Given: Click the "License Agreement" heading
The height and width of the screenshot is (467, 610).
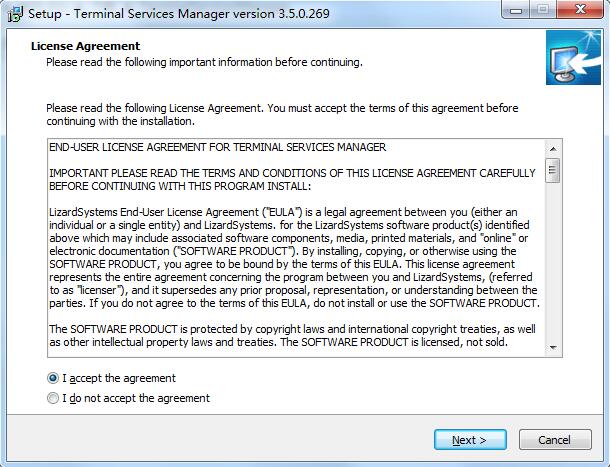Looking at the screenshot, I should 86,46.
